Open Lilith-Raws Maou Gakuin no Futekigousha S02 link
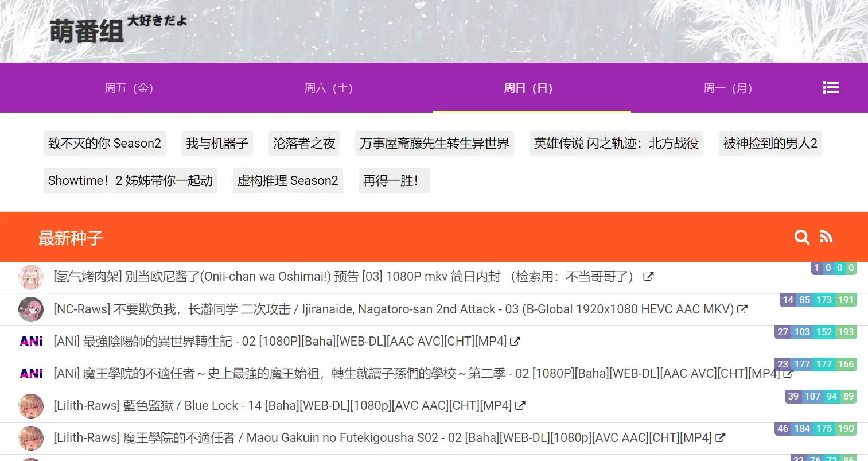Viewport: 868px width, 461px height. 383,438
